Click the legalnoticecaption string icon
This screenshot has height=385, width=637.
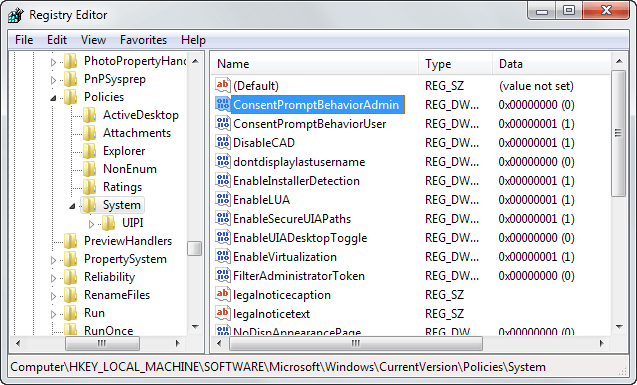click(x=223, y=294)
